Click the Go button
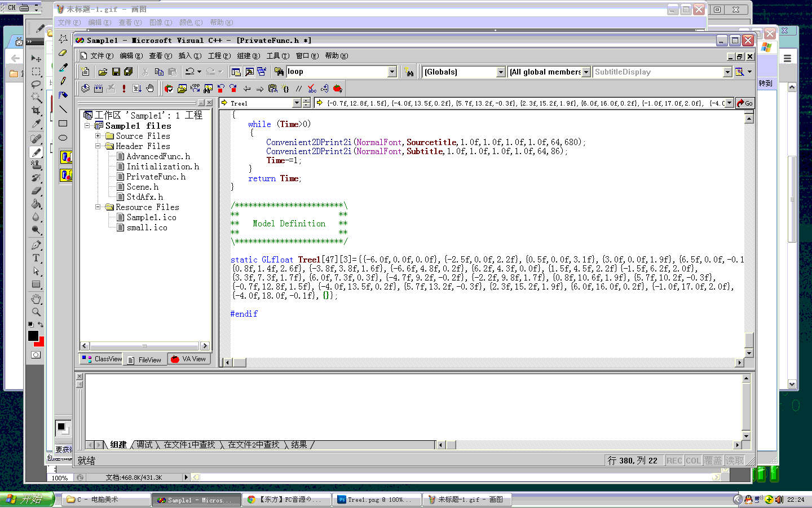 point(745,103)
